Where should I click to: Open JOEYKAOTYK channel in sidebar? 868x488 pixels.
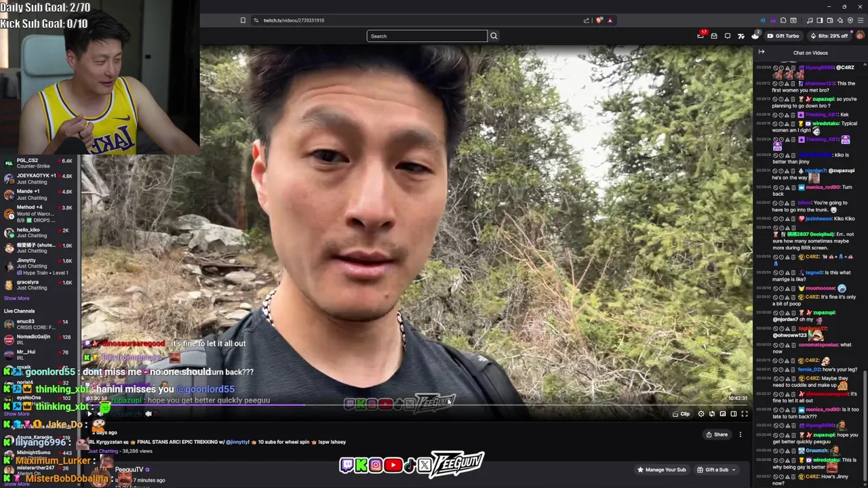pyautogui.click(x=39, y=179)
